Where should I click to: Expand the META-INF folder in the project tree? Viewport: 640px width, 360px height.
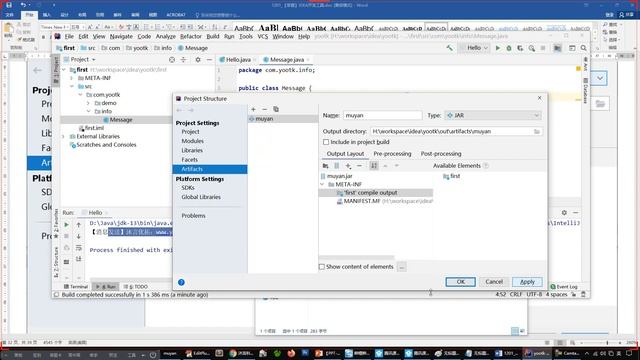click(72, 78)
